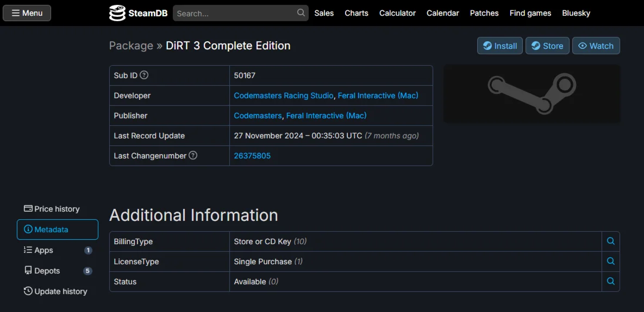Click the help icon next to Sub ID
This screenshot has height=312, width=644.
[144, 75]
